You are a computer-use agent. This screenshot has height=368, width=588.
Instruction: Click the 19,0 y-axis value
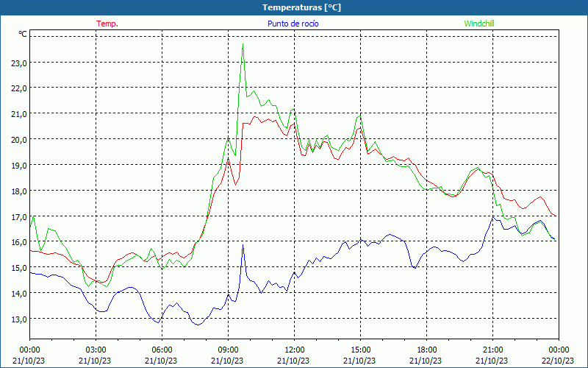(19, 165)
